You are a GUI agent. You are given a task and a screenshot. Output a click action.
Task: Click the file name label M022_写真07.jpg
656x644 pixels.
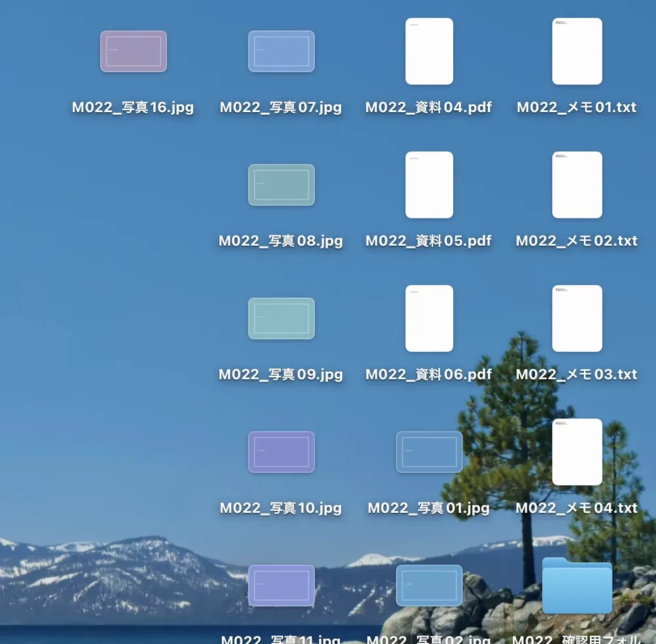pyautogui.click(x=281, y=108)
